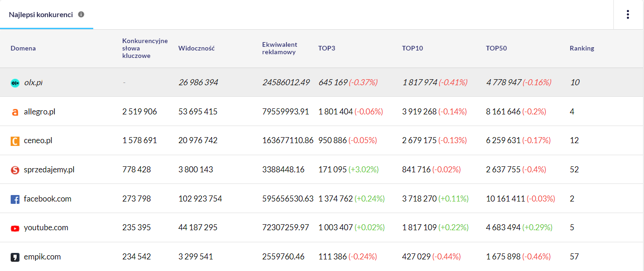The image size is (644, 271).
Task: Click the TOP10 column header
Action: [412, 49]
